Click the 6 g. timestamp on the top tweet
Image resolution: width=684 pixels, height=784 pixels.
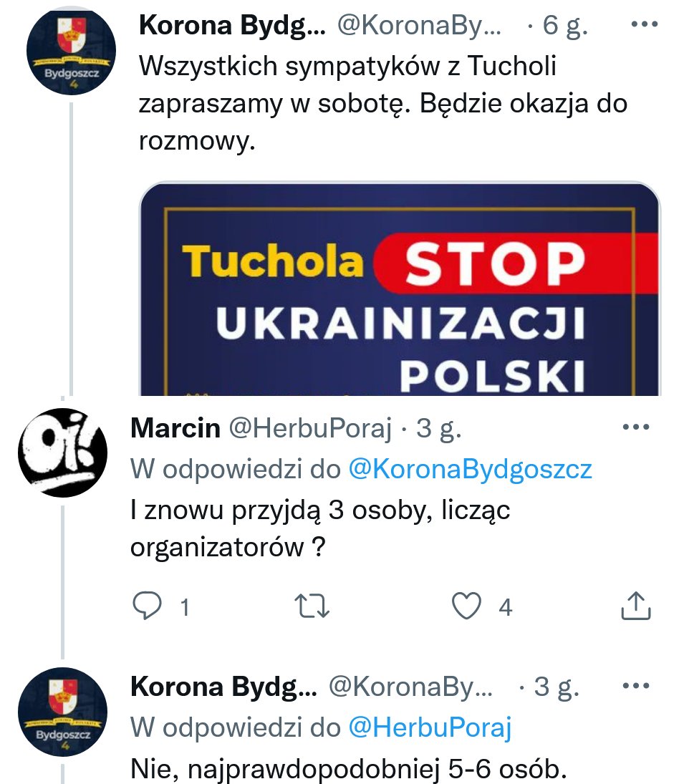pos(565,26)
